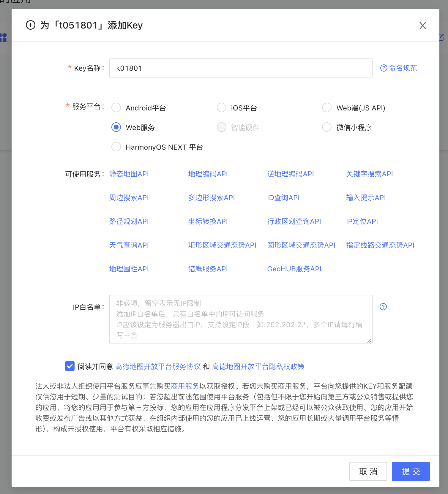Open 路径规划API service link
Image resolution: width=448 pixels, height=494 pixels.
129,221
